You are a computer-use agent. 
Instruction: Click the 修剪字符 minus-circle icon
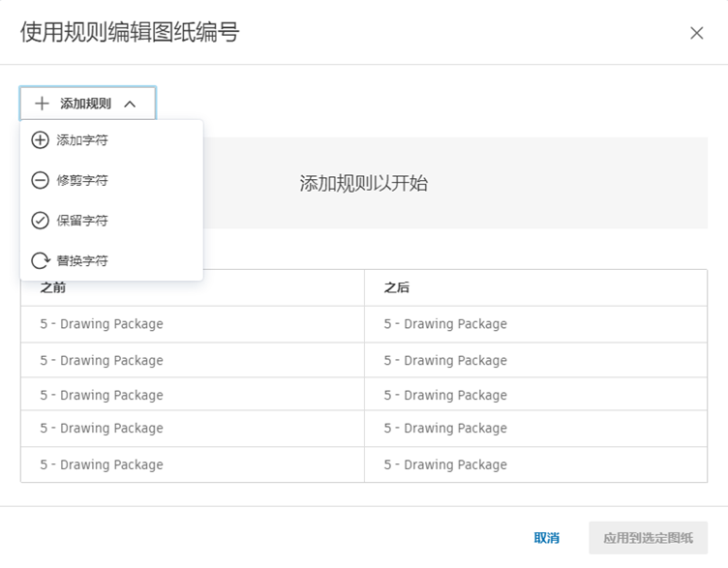coord(40,180)
